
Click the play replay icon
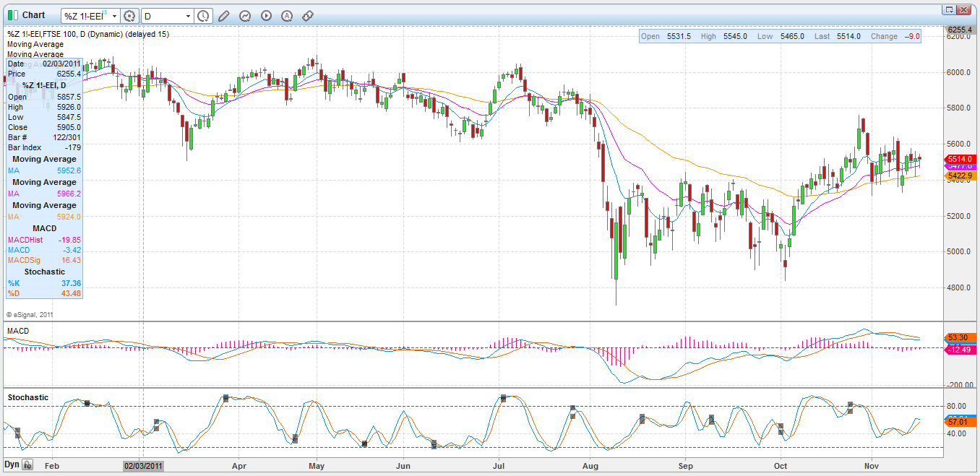266,16
